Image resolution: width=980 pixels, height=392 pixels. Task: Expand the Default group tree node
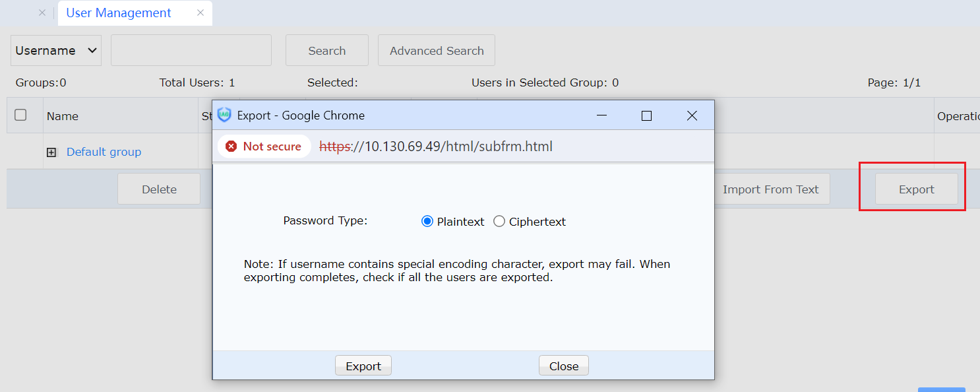click(51, 152)
